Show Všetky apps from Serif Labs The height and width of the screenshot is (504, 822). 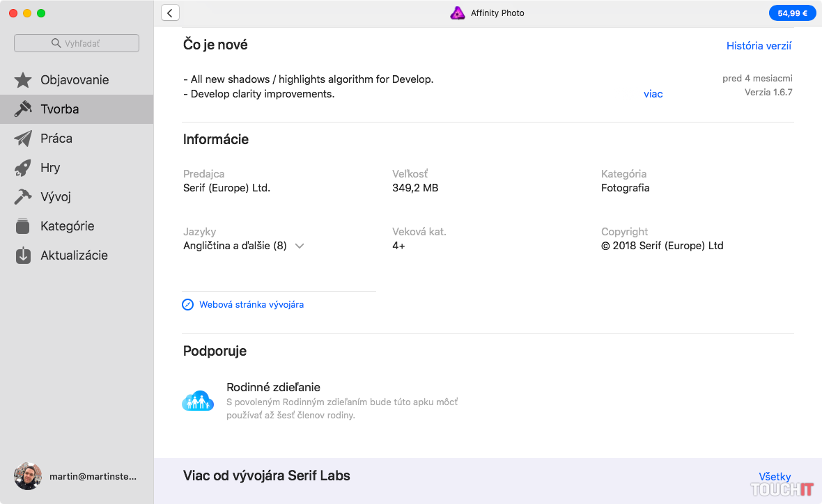point(775,477)
